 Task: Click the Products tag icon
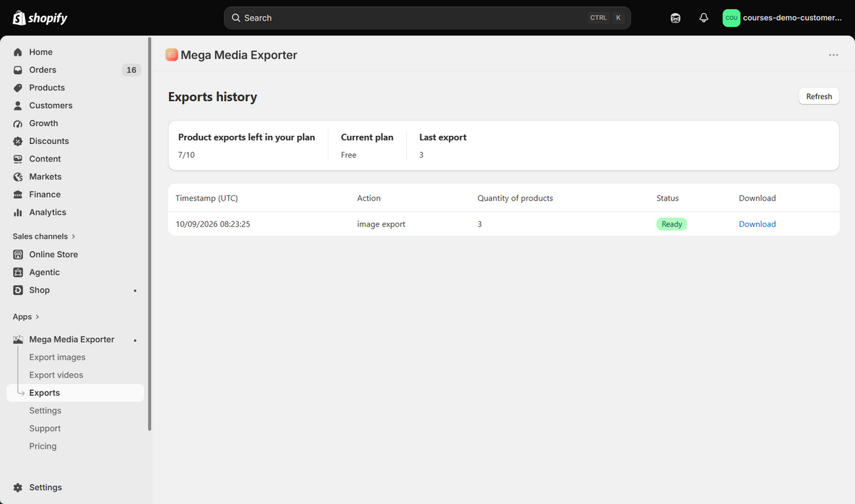[18, 88]
